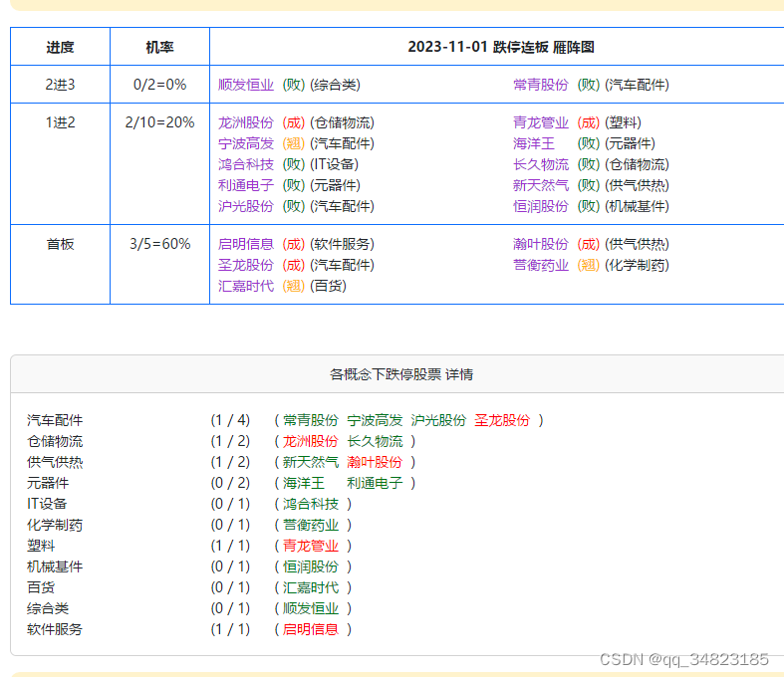The width and height of the screenshot is (784, 677).
Task: Click the 各概念下跌停股票 详情 panel heading
Action: (x=401, y=374)
